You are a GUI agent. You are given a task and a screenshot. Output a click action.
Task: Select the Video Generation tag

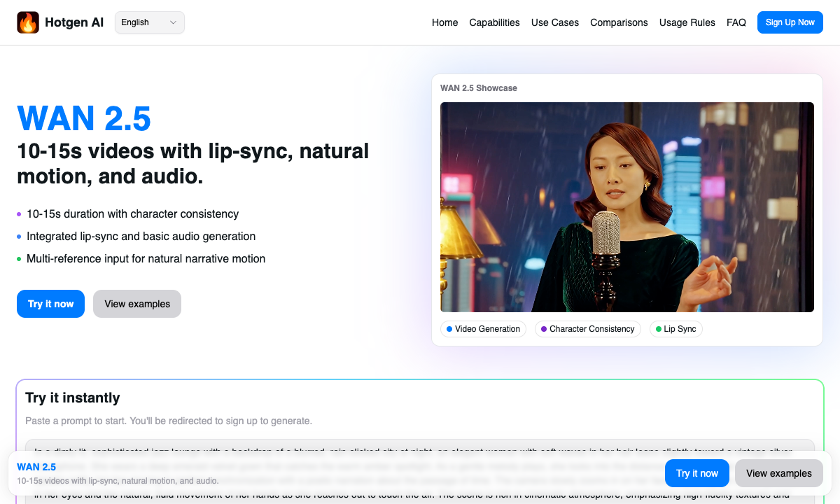click(483, 329)
